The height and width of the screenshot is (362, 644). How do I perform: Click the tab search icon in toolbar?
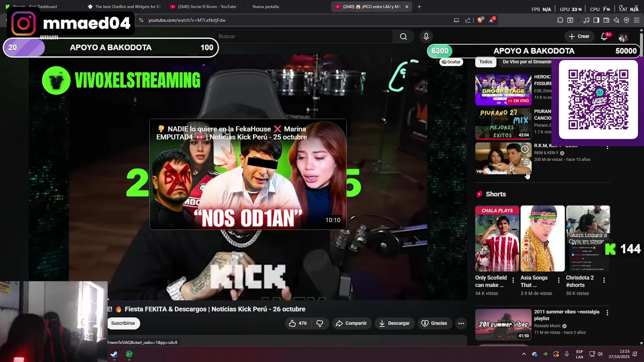coord(570,20)
